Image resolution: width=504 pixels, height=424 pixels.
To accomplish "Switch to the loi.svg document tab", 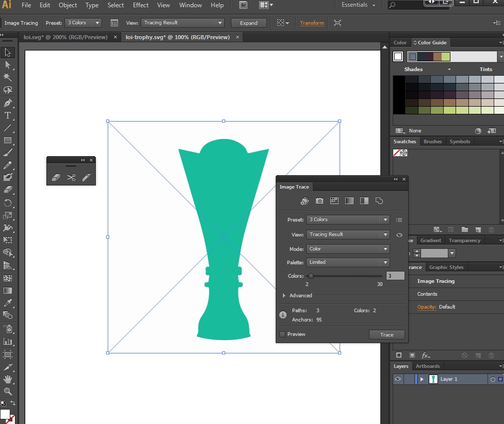I will click(65, 37).
